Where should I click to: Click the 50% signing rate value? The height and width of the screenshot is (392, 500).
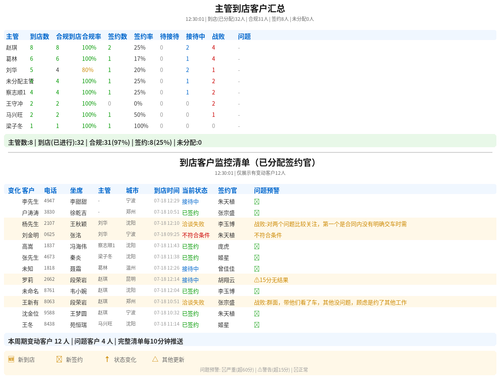(140, 115)
